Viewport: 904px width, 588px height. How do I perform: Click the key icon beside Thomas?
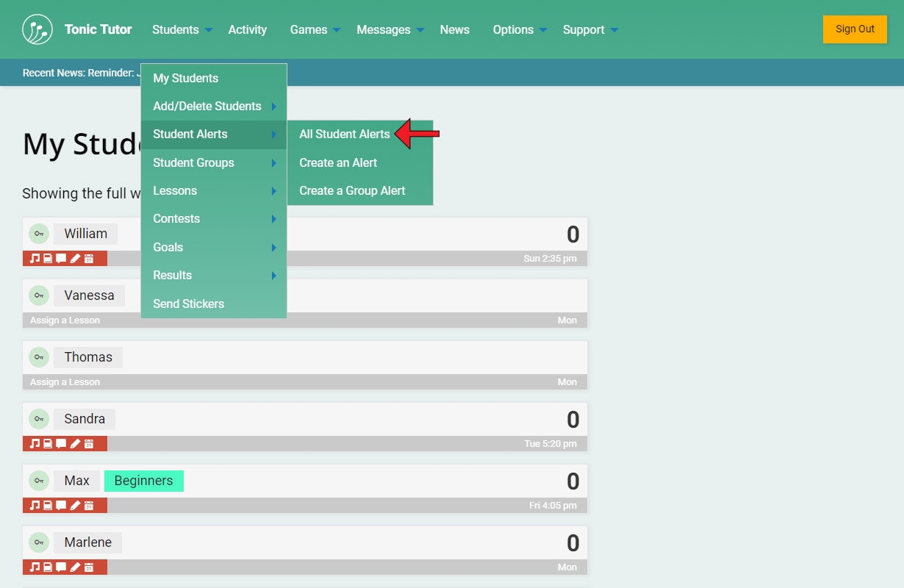(39, 357)
